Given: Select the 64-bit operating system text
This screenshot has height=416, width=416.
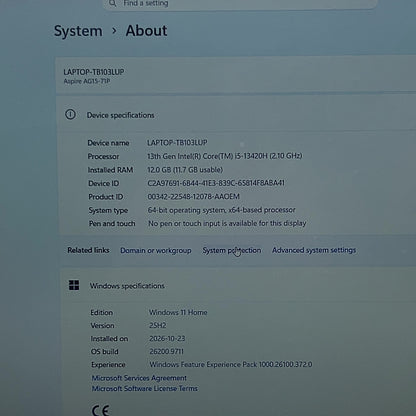Looking at the screenshot, I should [222, 210].
